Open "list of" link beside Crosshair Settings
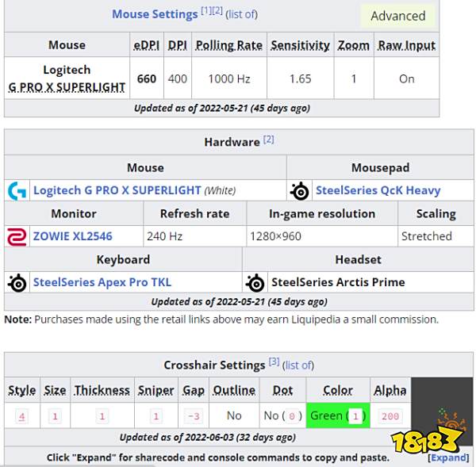 click(x=298, y=365)
